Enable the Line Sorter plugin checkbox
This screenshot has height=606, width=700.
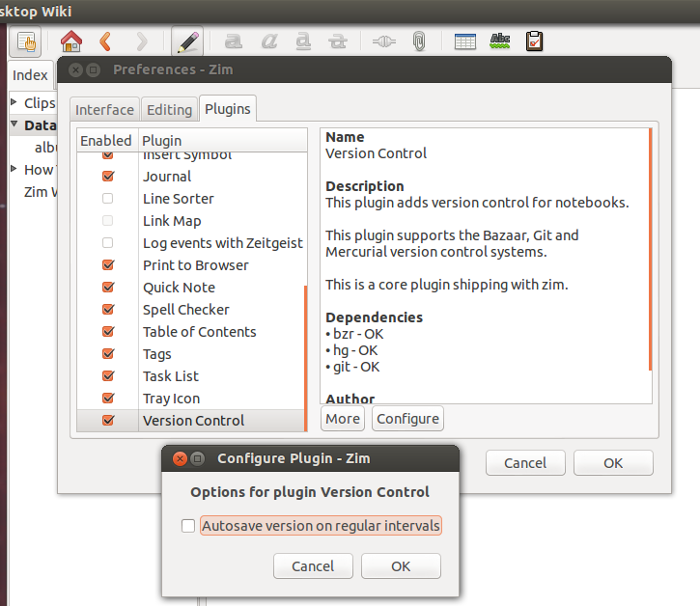107,198
